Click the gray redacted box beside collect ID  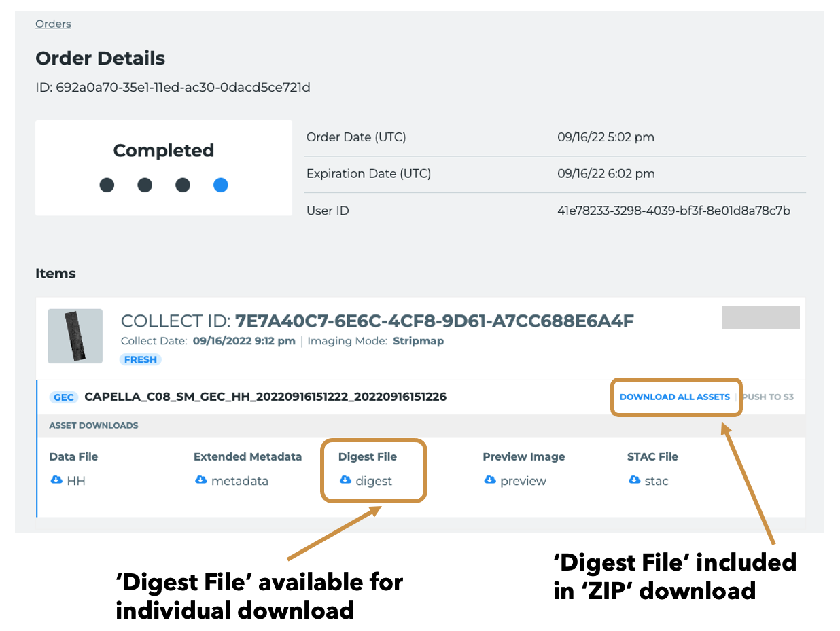pyautogui.click(x=760, y=318)
